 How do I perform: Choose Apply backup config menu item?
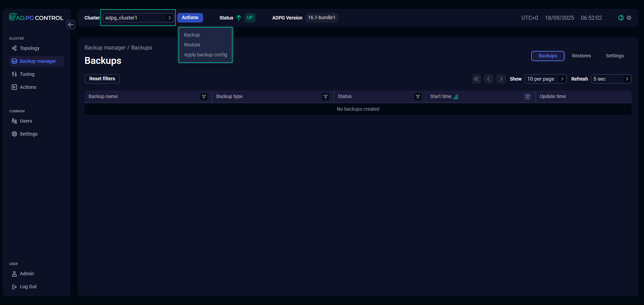click(x=206, y=55)
